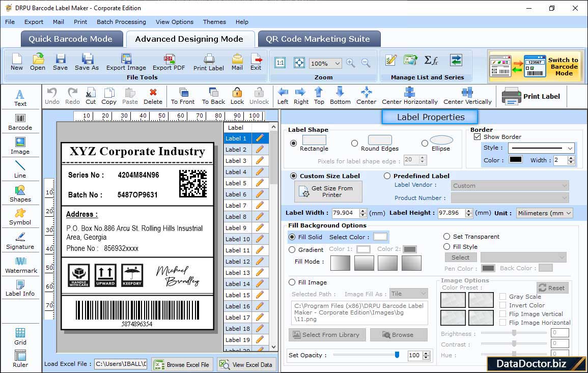Click Fill Solid Select Color swatch

pos(380,237)
